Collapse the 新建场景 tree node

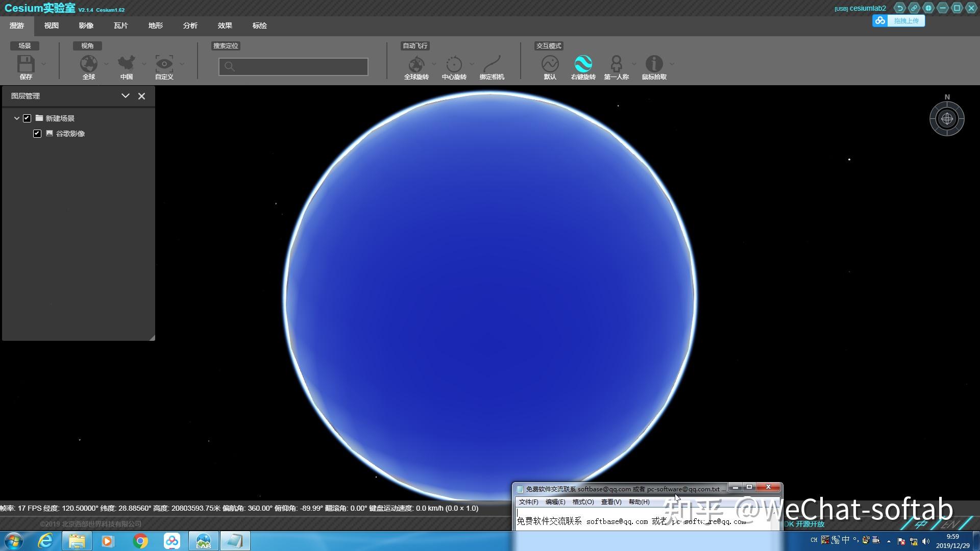tap(17, 118)
